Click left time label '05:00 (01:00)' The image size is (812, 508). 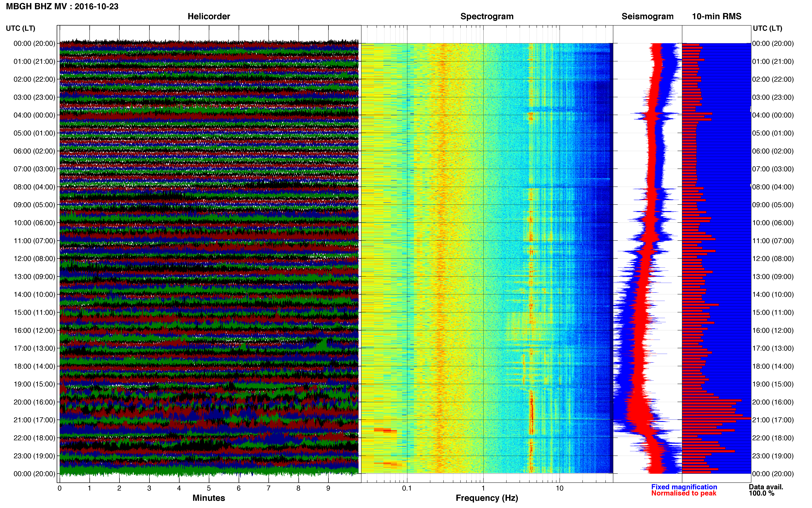tap(34, 133)
